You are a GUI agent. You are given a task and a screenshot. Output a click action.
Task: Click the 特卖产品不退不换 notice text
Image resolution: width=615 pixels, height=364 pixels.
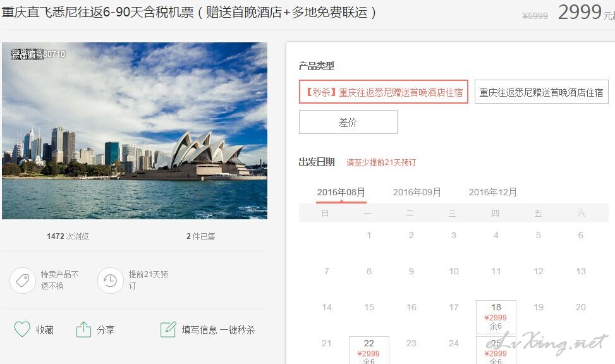[59, 280]
